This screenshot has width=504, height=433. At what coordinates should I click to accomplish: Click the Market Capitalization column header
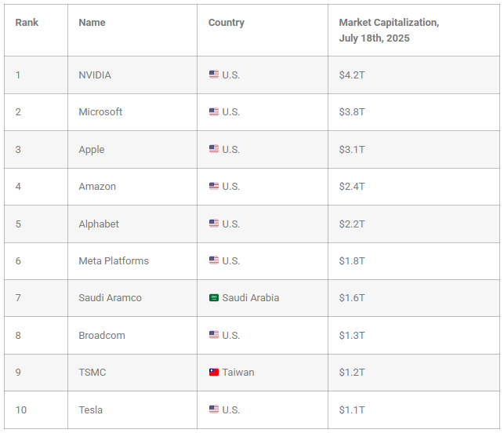[x=389, y=31]
